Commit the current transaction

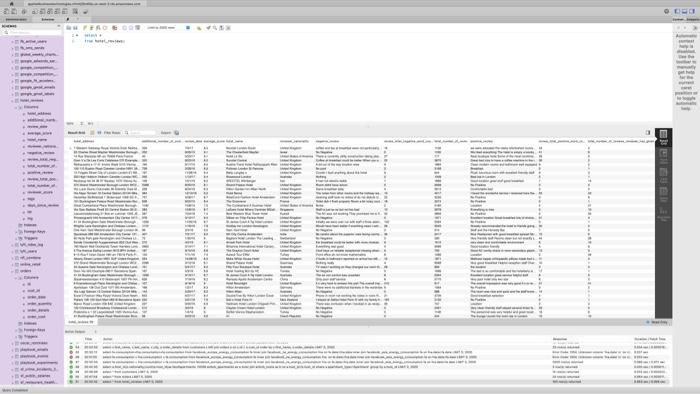[x=125, y=28]
